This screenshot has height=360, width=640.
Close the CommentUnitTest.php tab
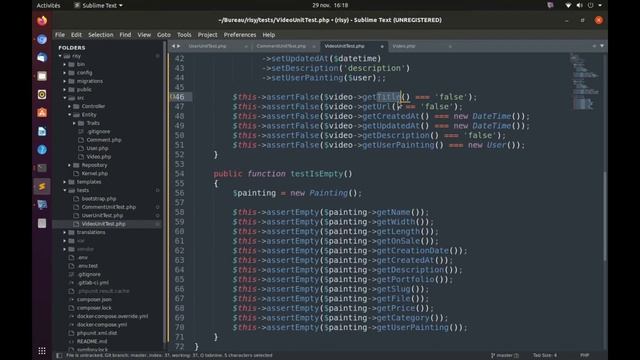tap(314, 47)
